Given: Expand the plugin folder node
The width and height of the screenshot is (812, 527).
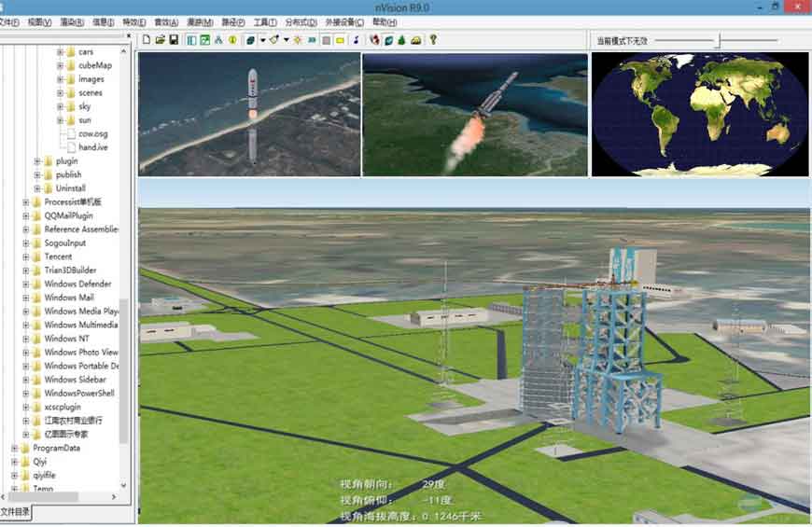Looking at the screenshot, I should tap(37, 161).
